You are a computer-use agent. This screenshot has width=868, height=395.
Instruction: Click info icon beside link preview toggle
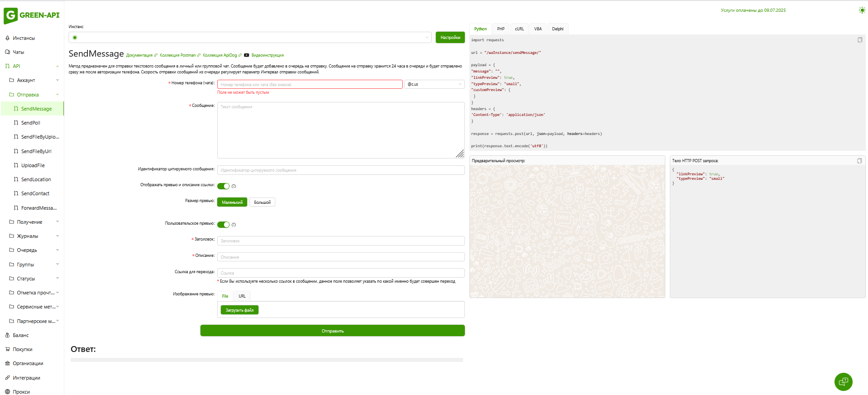coord(234,186)
